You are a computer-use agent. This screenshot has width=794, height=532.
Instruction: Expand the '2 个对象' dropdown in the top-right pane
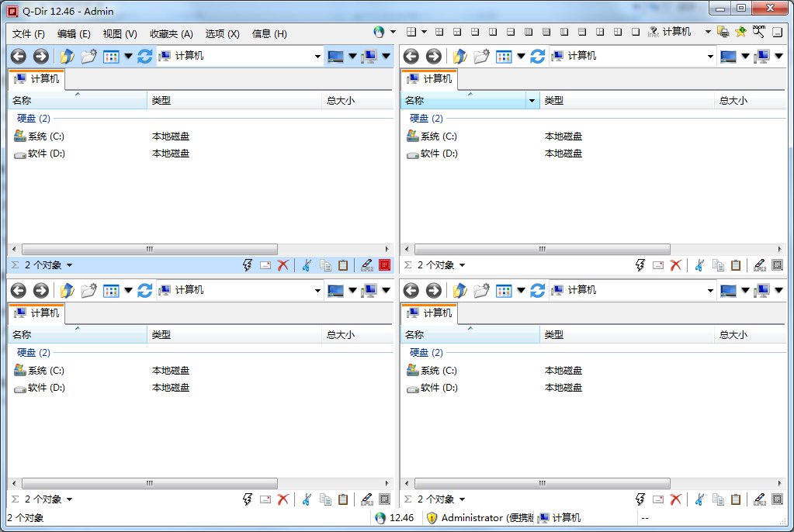pos(463,265)
